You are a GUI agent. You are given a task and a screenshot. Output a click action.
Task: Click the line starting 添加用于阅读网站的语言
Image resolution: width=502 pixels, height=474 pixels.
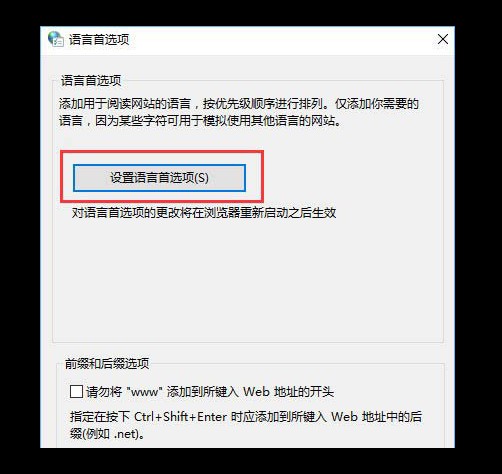pos(239,104)
